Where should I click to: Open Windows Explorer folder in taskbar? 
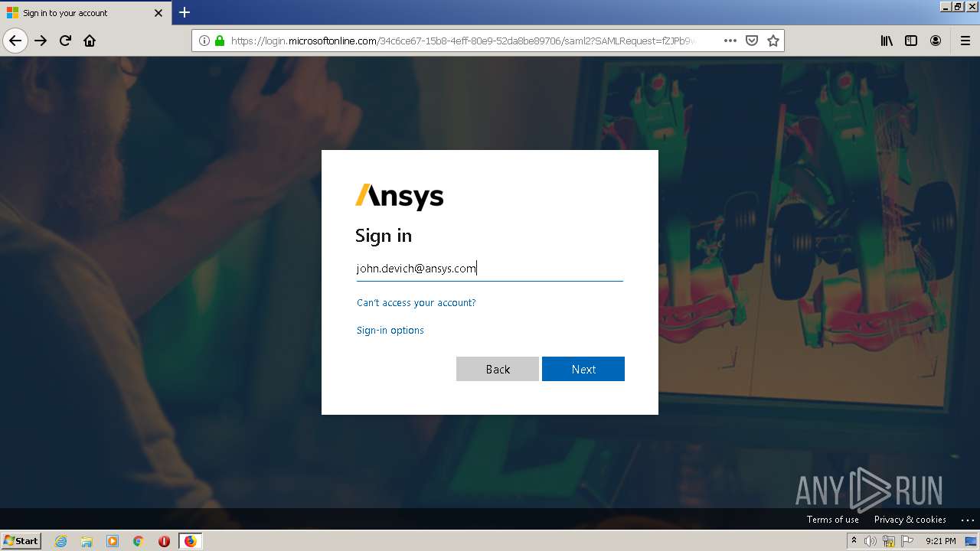click(x=87, y=541)
